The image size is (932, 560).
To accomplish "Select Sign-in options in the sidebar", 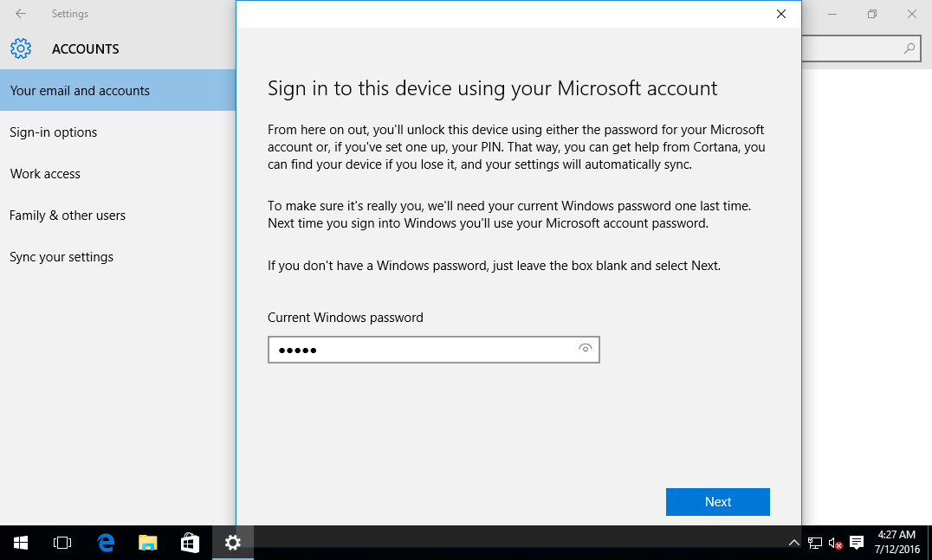I will (x=54, y=132).
